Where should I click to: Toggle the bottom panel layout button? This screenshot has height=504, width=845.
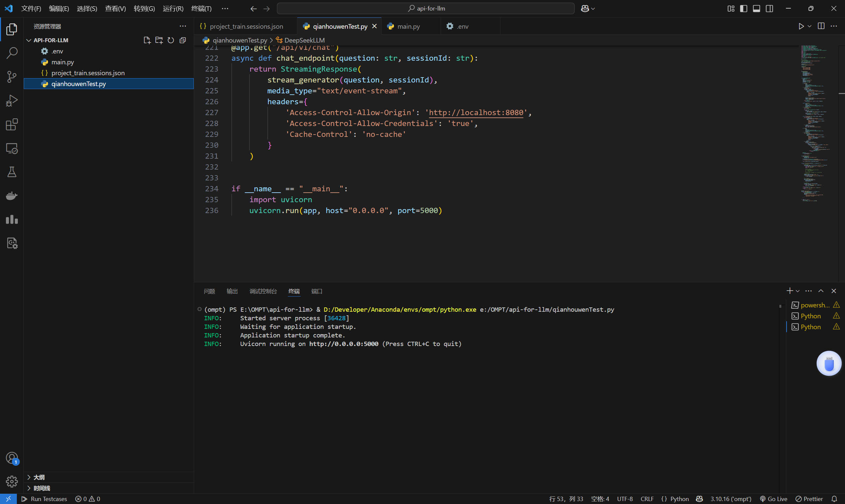(756, 9)
